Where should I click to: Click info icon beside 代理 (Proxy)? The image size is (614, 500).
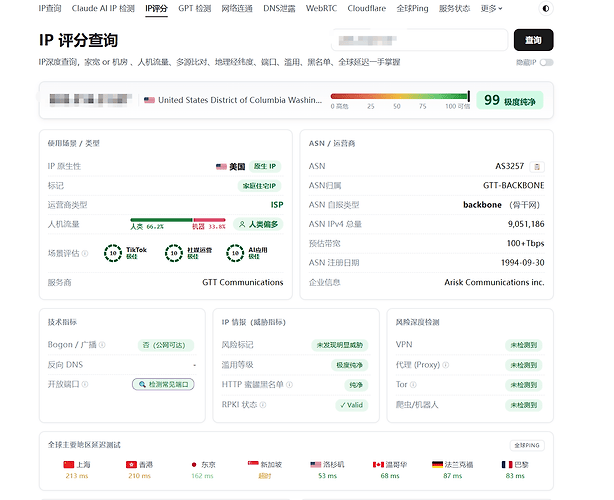[446, 365]
